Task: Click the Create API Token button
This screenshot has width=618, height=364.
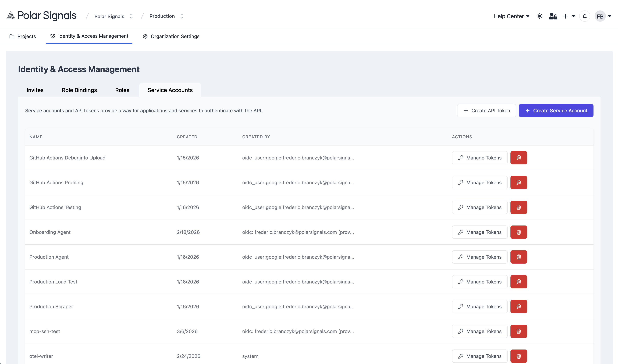Action: coord(486,110)
